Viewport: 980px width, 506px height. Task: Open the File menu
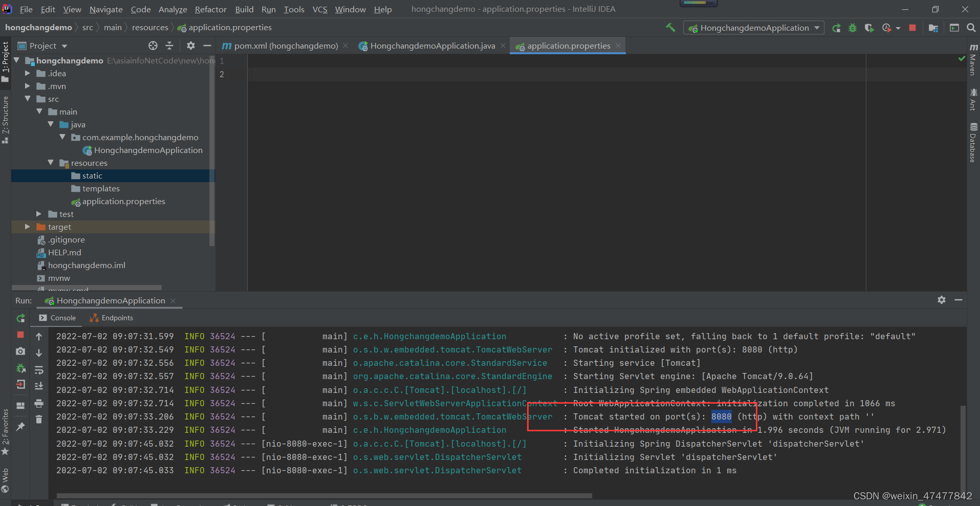26,9
